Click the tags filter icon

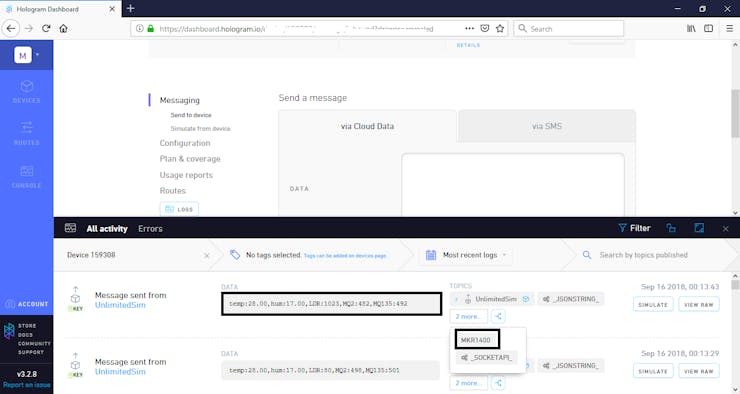[235, 255]
